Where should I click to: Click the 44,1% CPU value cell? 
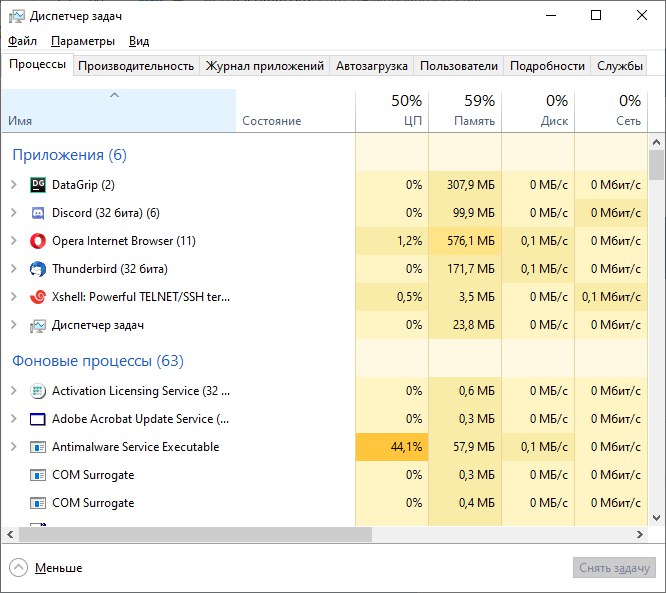tap(392, 447)
